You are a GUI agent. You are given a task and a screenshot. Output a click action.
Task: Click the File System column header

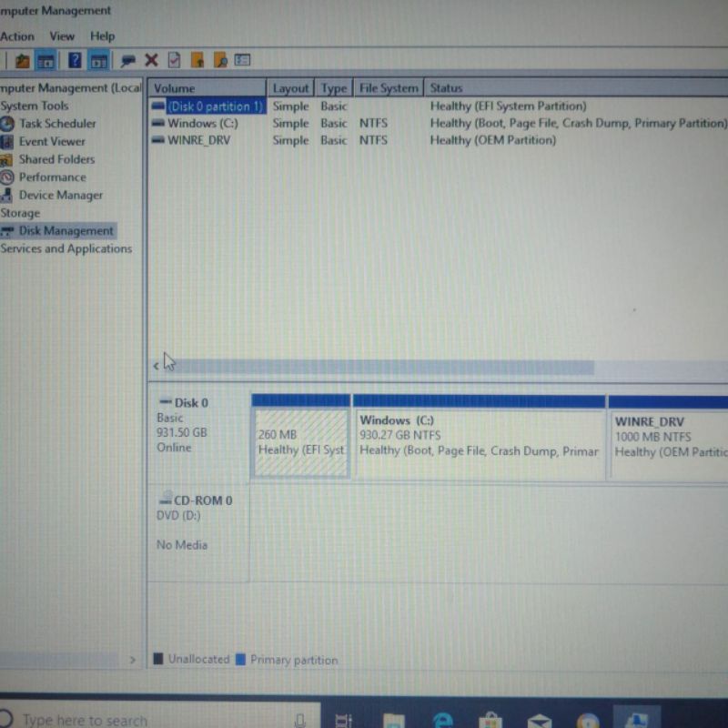tap(389, 88)
